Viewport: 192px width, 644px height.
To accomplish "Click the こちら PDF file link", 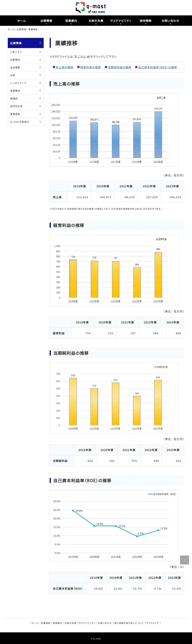I will (x=82, y=57).
